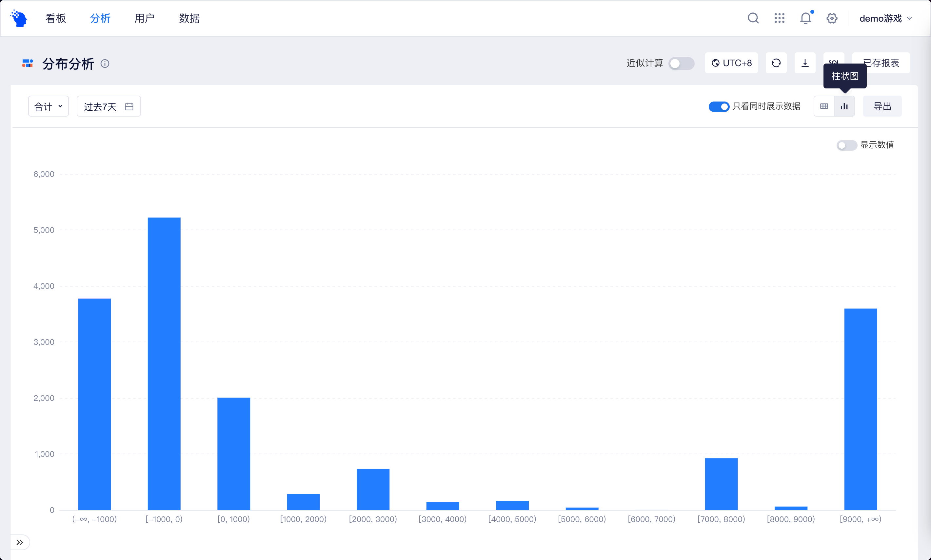The width and height of the screenshot is (931, 560).
Task: Expand the demo游戏 project dropdown
Action: pyautogui.click(x=886, y=18)
